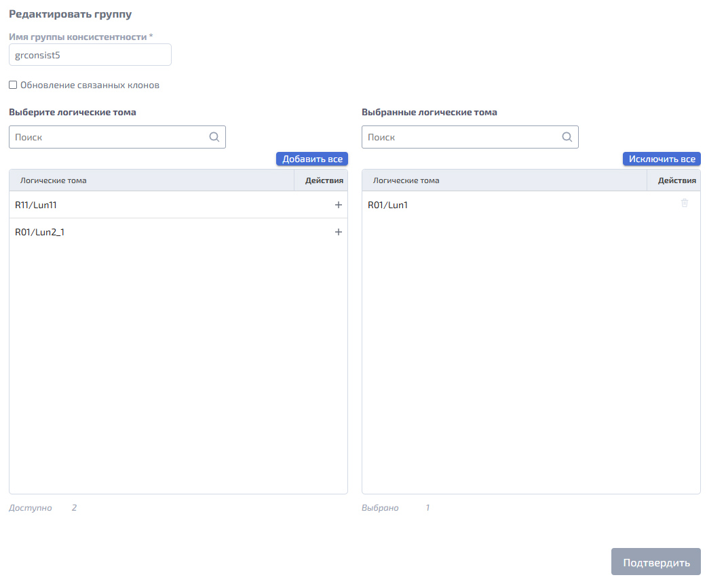Focus the left 'Поиск' search field
707x588 pixels.
click(x=117, y=137)
